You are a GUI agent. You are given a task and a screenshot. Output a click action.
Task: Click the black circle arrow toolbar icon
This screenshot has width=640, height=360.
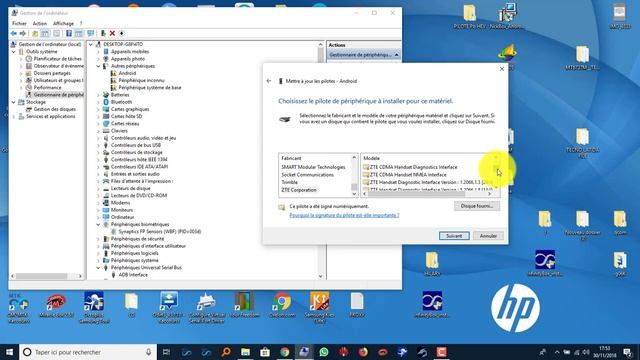tap(121, 33)
